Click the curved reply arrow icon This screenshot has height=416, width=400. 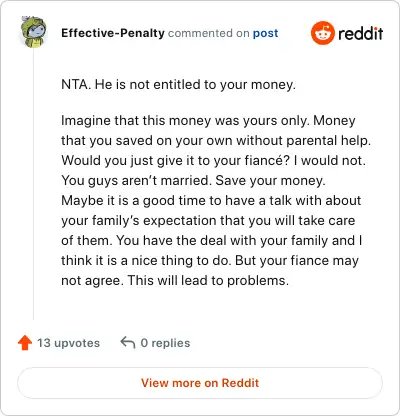point(128,342)
